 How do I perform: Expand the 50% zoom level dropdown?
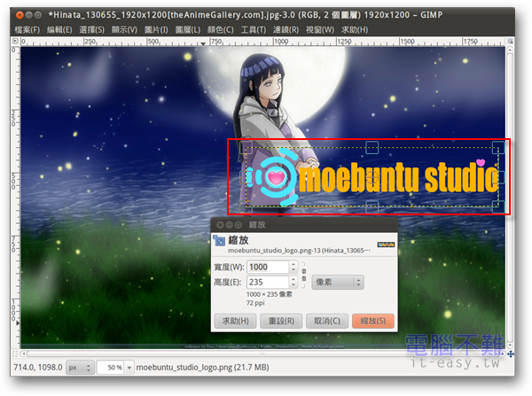pyautogui.click(x=129, y=367)
